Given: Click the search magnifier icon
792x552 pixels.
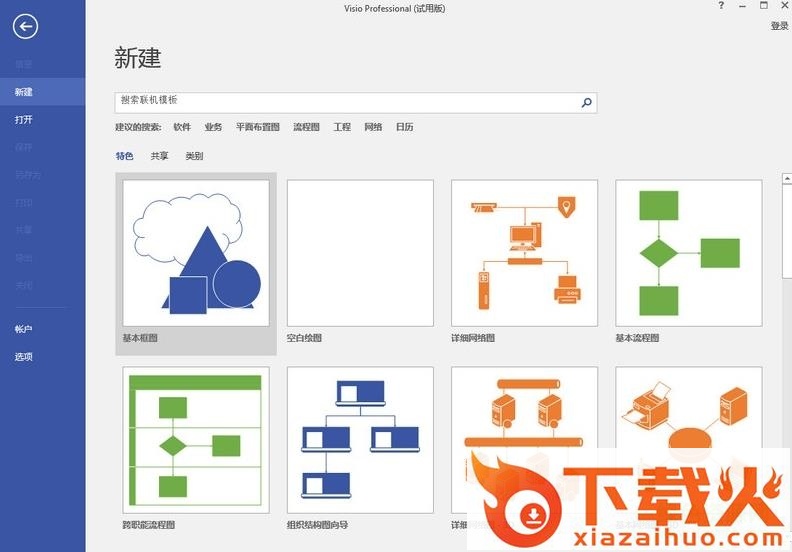Looking at the screenshot, I should point(586,103).
